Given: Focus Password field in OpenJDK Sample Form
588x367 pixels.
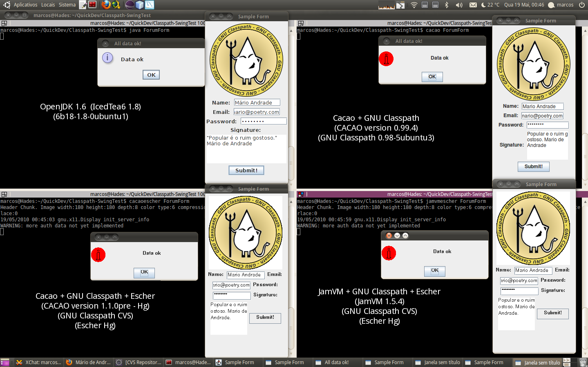Looking at the screenshot, I should tap(264, 121).
